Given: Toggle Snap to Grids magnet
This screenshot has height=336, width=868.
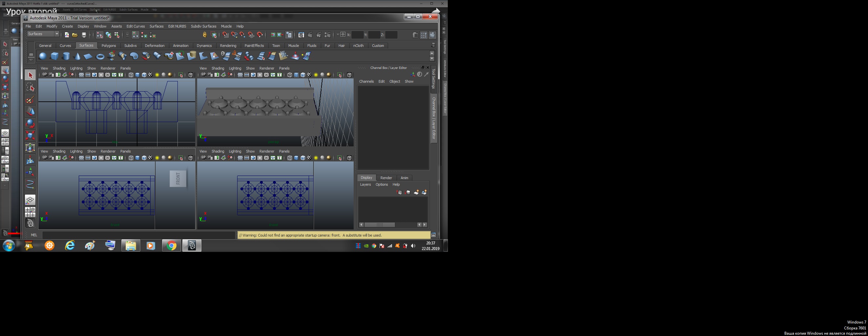Looking at the screenshot, I should tap(225, 35).
